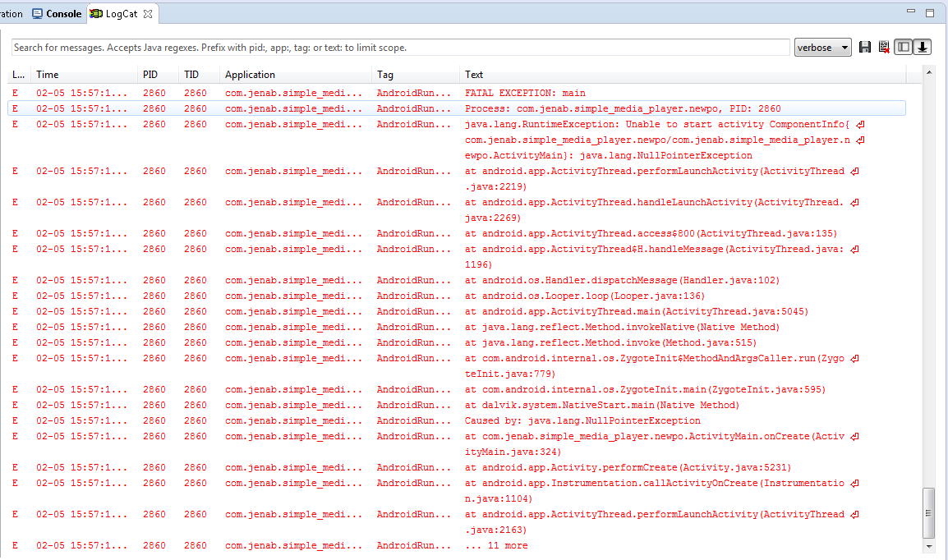Viewport: 948px width, 560px height.
Task: Click the Time column header
Action: pyautogui.click(x=84, y=74)
